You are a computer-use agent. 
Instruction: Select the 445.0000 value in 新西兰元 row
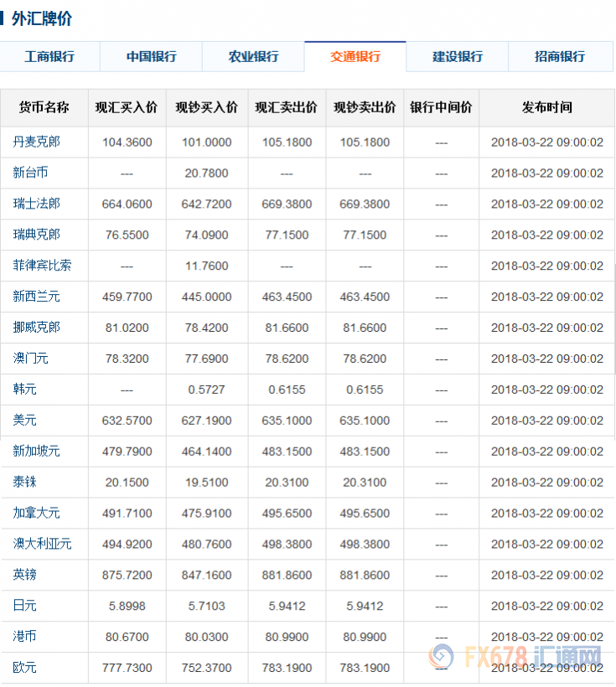206,297
